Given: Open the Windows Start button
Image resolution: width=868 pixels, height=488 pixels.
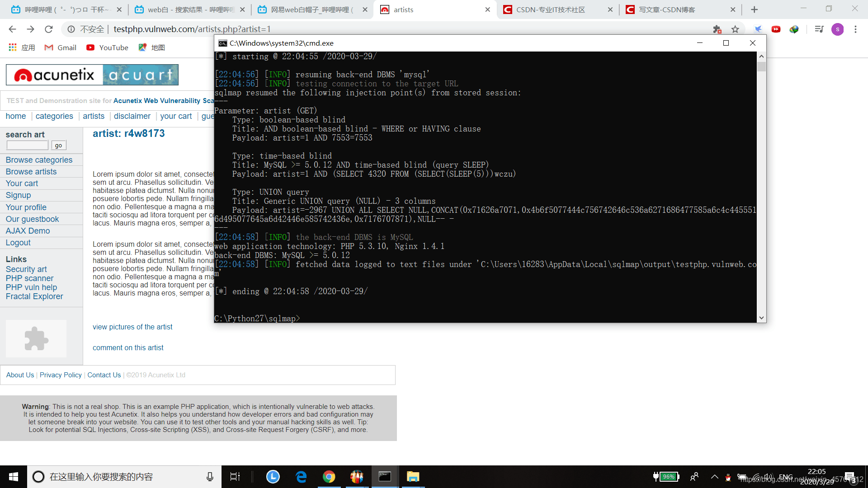Looking at the screenshot, I should point(14,477).
